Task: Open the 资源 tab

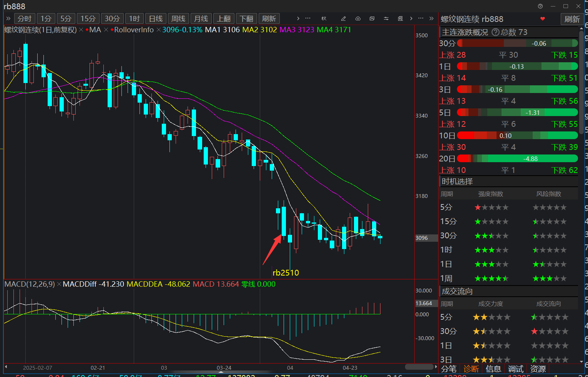Action: point(538,369)
